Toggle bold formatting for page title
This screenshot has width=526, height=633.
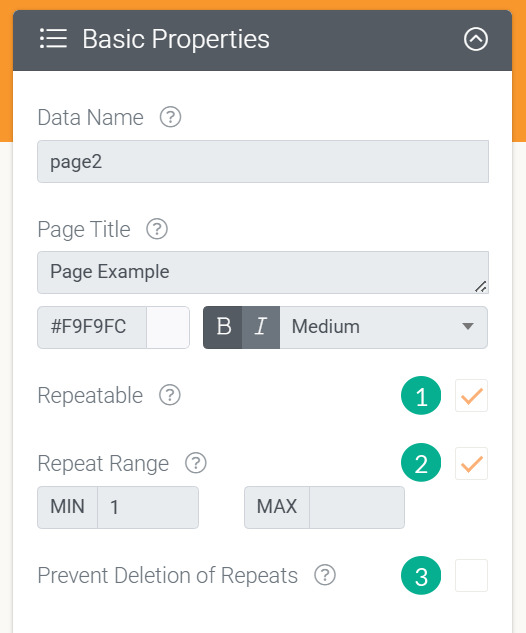pyautogui.click(x=223, y=327)
